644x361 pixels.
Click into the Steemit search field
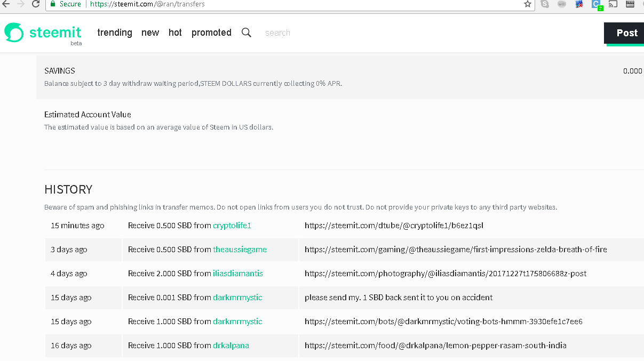click(x=299, y=33)
